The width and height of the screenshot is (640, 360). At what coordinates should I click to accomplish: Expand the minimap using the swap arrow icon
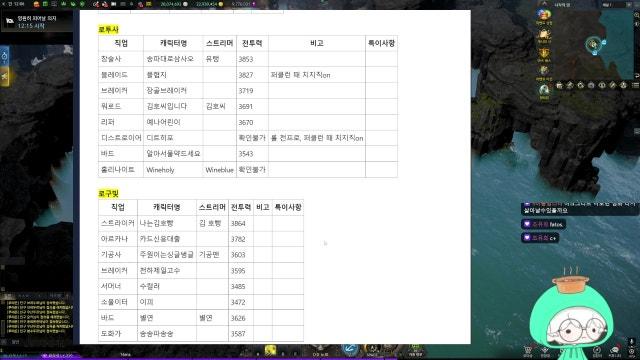point(637,76)
